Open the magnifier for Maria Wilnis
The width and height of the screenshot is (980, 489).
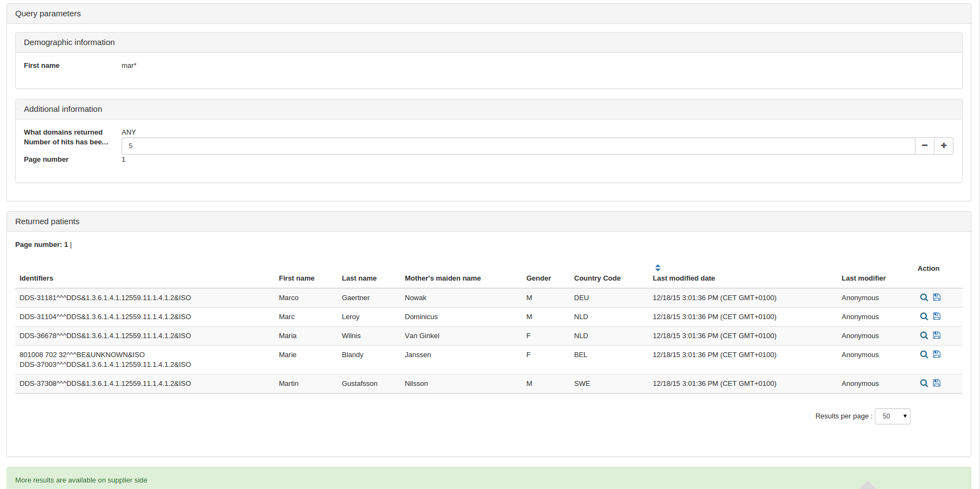(924, 335)
